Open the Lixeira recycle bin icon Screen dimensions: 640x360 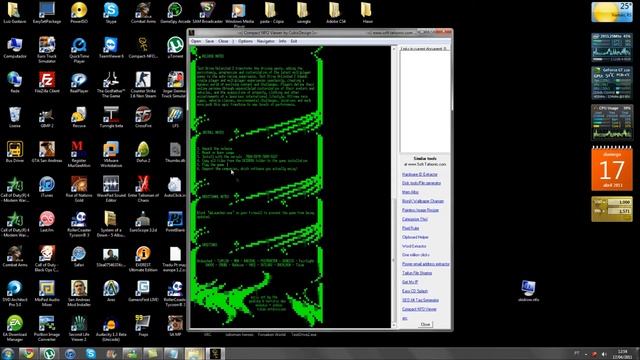(x=15, y=118)
